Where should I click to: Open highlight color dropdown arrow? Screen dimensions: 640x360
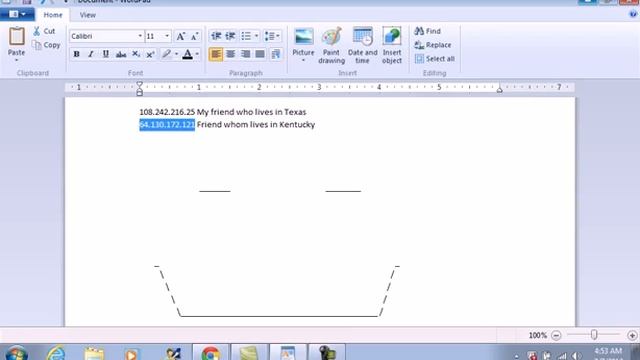click(176, 54)
